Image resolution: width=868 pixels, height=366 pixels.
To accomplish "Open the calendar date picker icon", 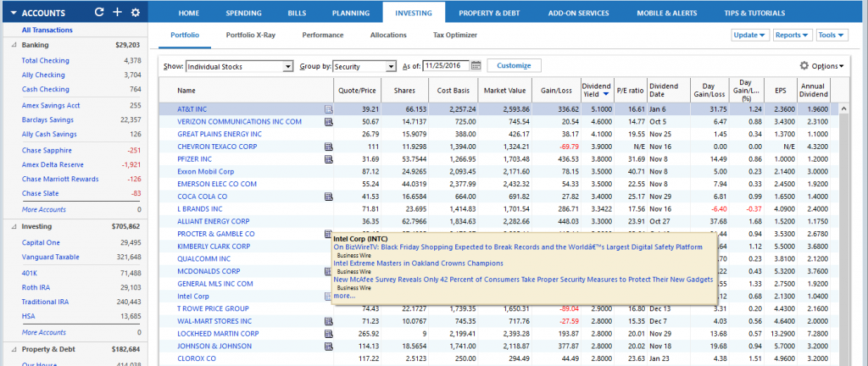I will 476,66.
